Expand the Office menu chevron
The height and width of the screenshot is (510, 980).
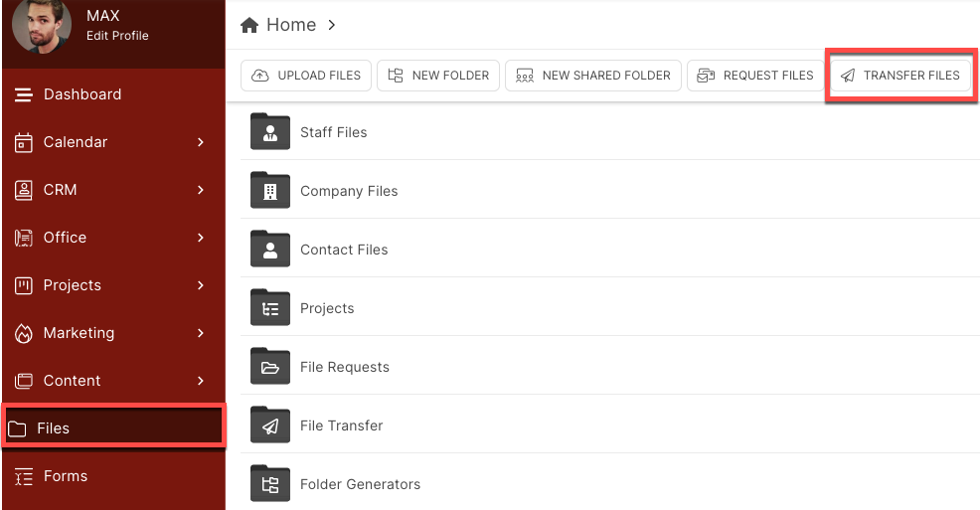[201, 238]
